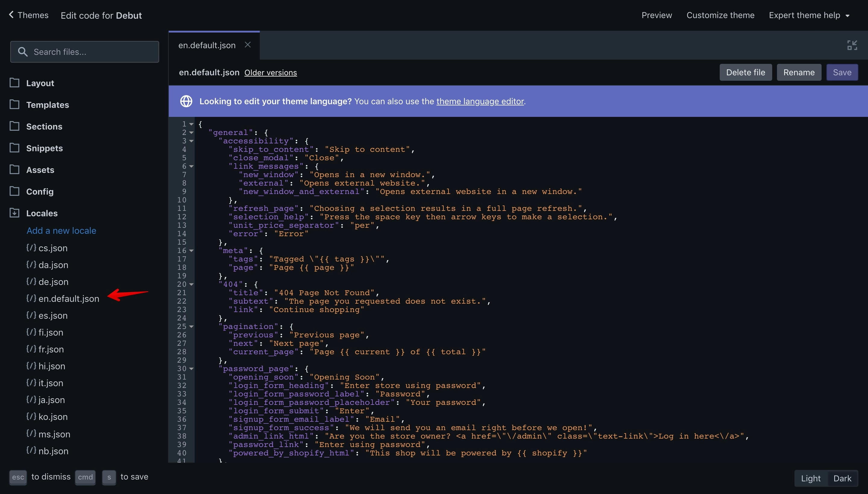
Task: Save the file
Action: pos(842,72)
